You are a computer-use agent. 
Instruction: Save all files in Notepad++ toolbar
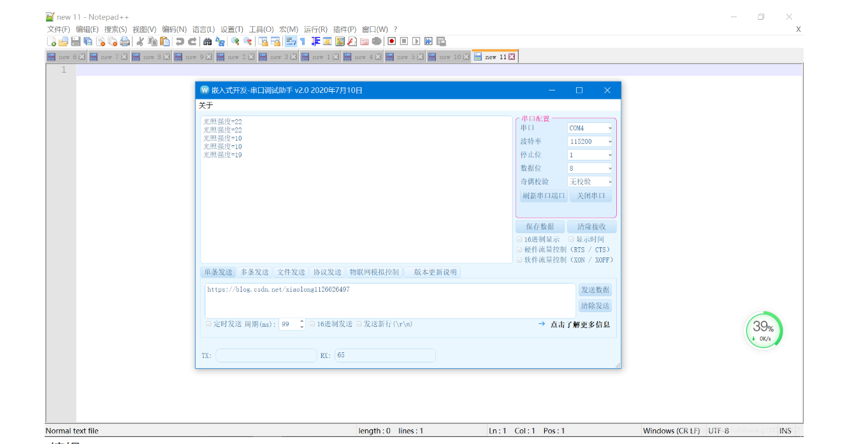(x=88, y=41)
